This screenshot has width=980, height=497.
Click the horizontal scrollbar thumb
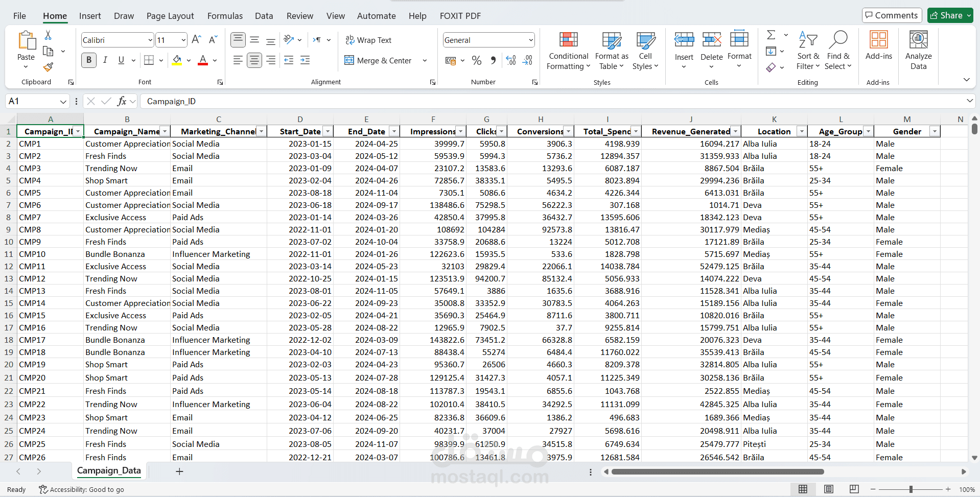tap(718, 471)
